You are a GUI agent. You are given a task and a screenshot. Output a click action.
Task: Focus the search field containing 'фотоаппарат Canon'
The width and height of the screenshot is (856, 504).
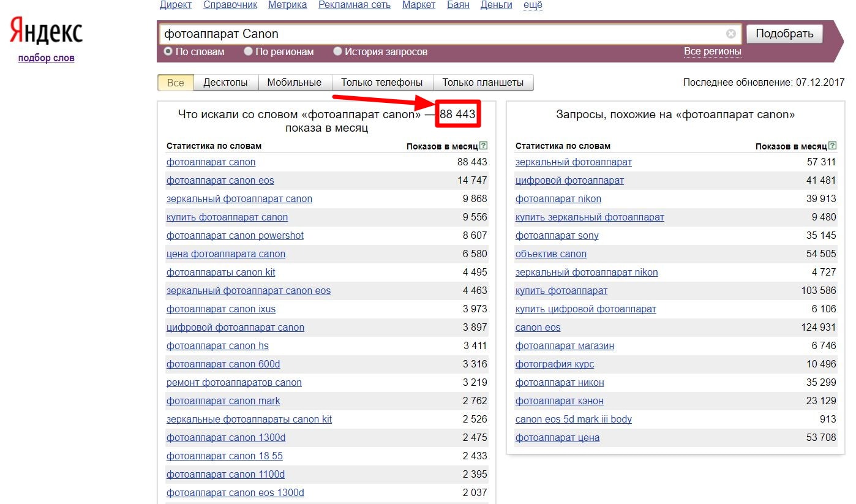click(x=449, y=34)
